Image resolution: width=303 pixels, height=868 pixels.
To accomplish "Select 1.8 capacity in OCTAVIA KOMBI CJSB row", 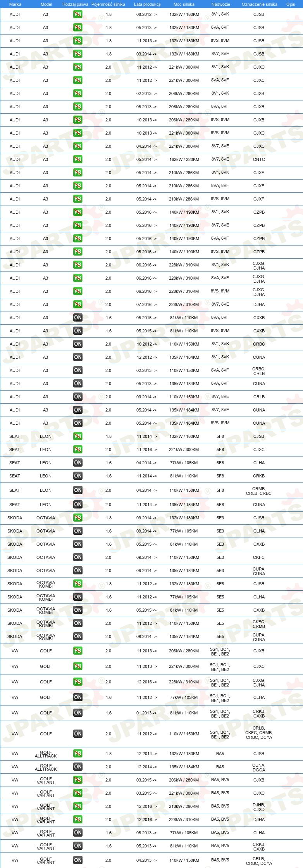I will pyautogui.click(x=108, y=584).
